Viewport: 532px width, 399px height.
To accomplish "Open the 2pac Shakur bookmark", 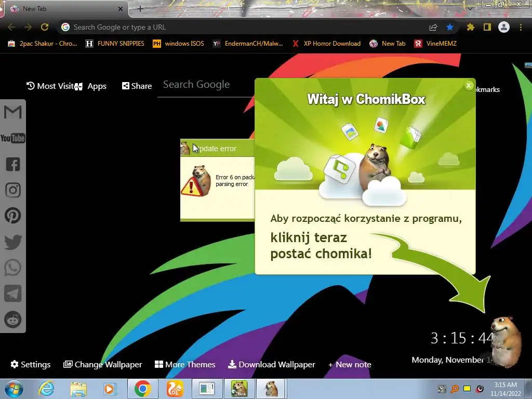I will (x=43, y=44).
